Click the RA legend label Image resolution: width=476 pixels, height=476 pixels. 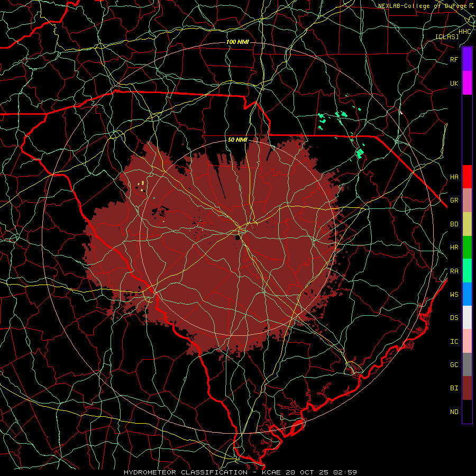click(454, 271)
